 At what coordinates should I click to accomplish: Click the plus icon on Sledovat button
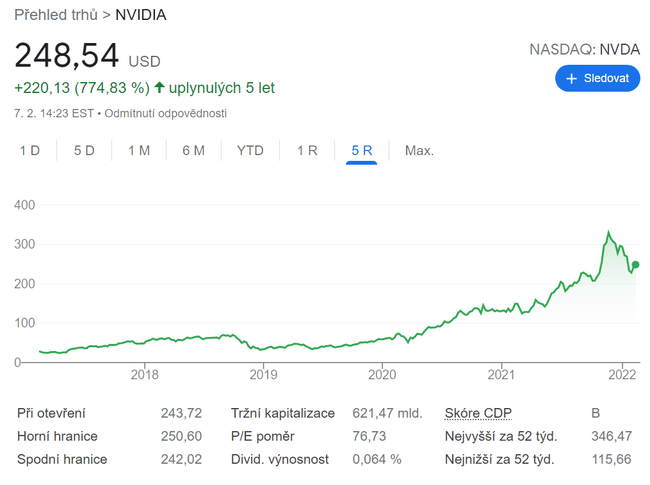coord(572,78)
